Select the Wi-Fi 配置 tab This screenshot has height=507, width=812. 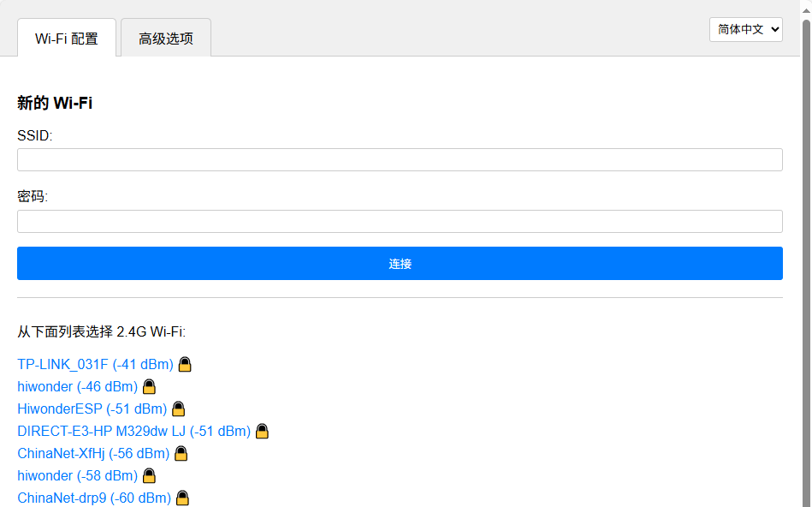pyautogui.click(x=67, y=39)
